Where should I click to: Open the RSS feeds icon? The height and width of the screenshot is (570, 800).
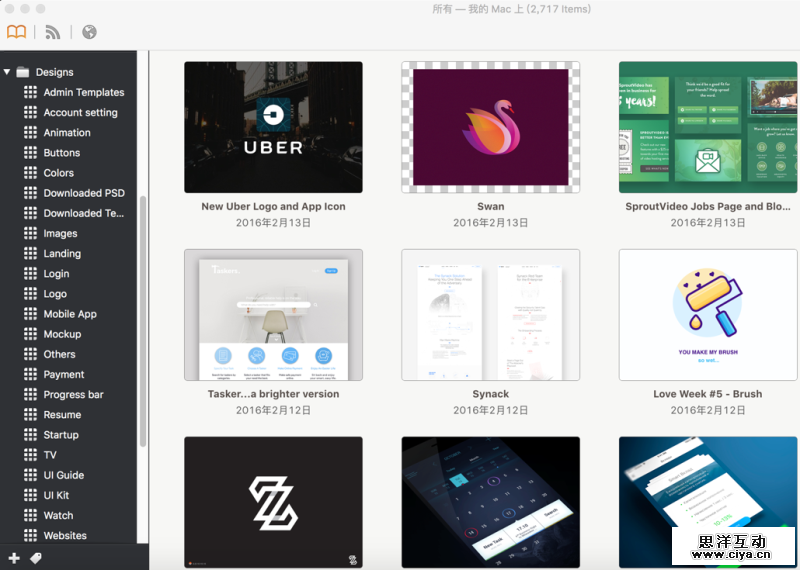point(53,32)
